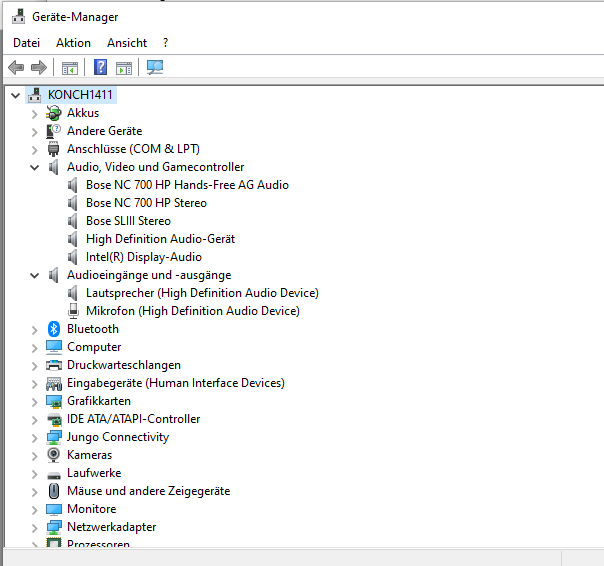604x566 pixels.
Task: Expand the Druckwarteschlangen category
Action: point(35,366)
